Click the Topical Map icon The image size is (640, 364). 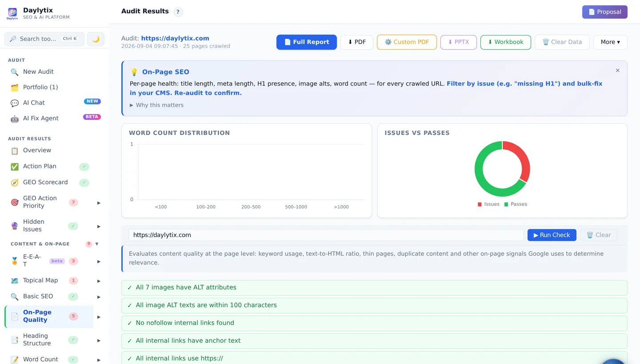tap(15, 281)
